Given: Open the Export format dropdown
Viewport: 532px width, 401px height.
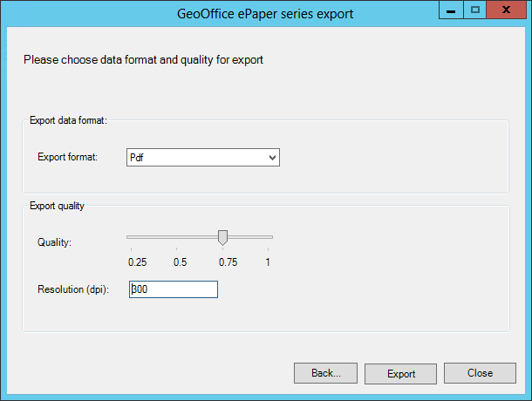Looking at the screenshot, I should coord(202,158).
